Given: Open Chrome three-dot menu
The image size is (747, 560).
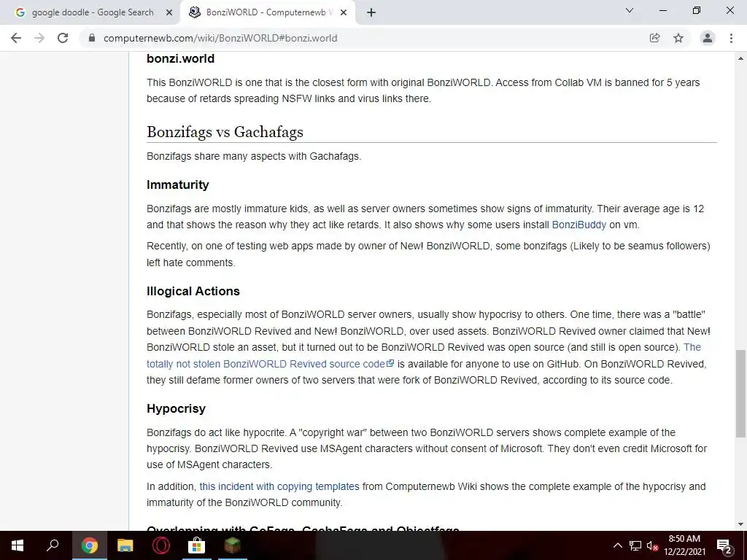Looking at the screenshot, I should (x=731, y=38).
